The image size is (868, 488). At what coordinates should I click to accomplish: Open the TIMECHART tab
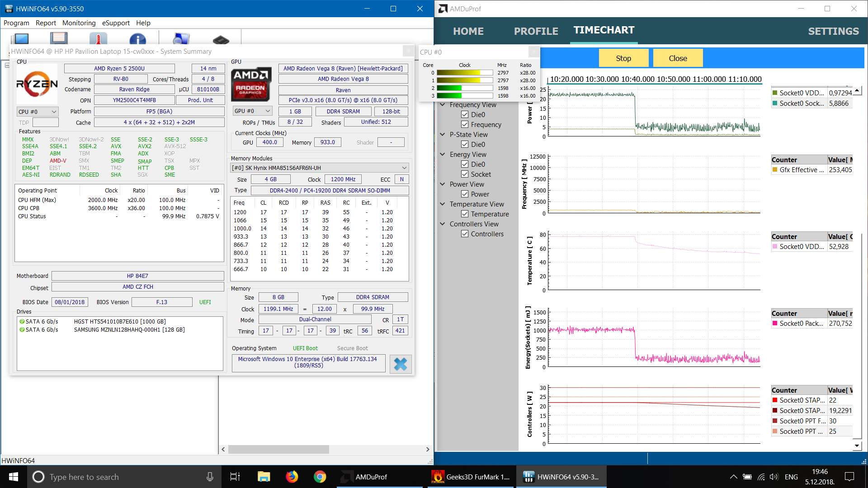604,30
